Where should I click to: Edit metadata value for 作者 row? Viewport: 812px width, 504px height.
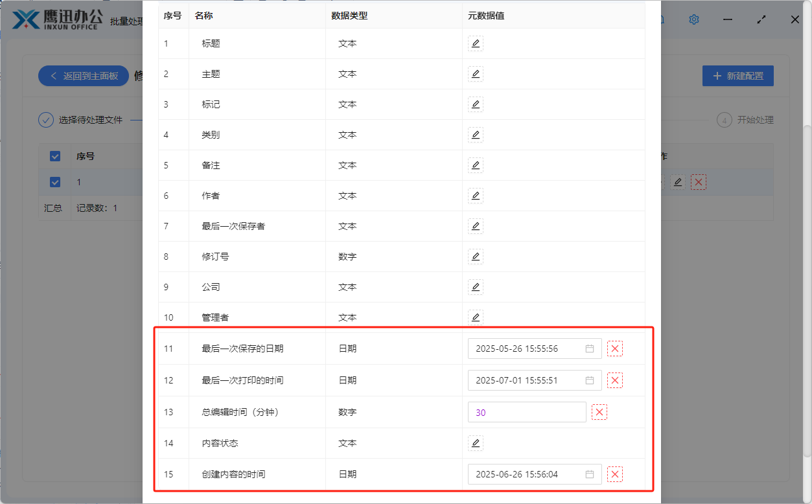click(476, 196)
